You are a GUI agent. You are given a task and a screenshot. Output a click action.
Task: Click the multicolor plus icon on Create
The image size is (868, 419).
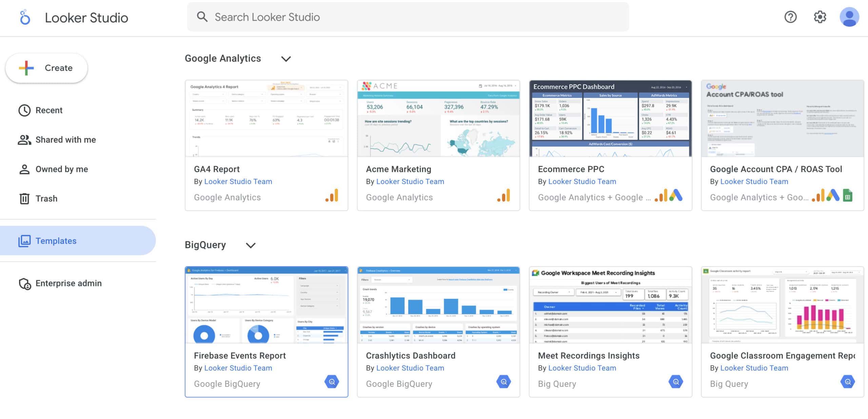26,68
